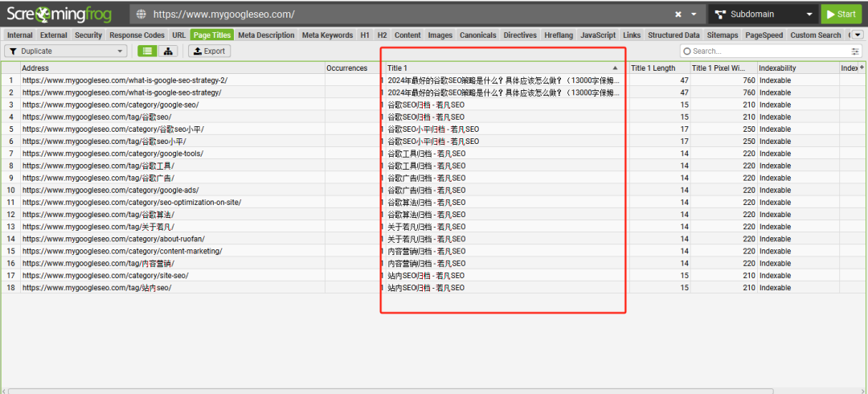The width and height of the screenshot is (868, 394).
Task: Export the duplicate titles list
Action: click(209, 51)
